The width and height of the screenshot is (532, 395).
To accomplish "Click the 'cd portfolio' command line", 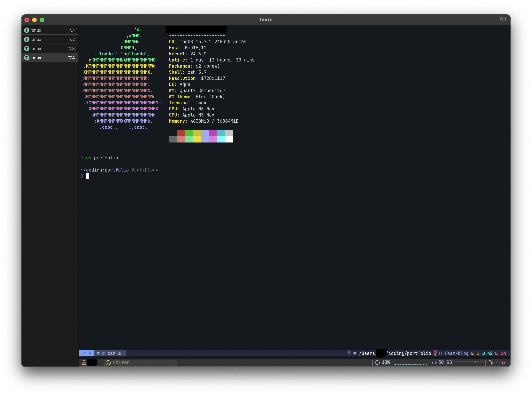I will (x=102, y=158).
